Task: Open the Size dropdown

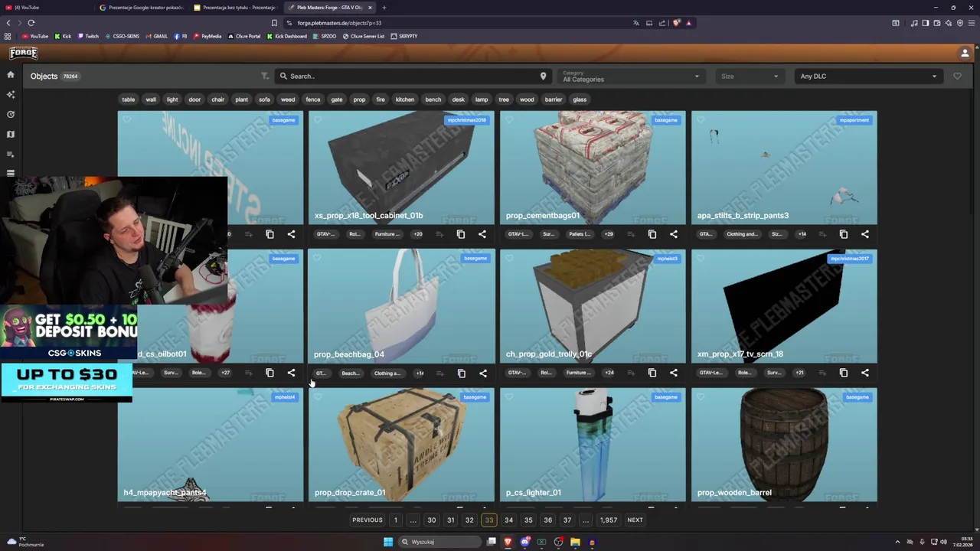Action: (750, 76)
